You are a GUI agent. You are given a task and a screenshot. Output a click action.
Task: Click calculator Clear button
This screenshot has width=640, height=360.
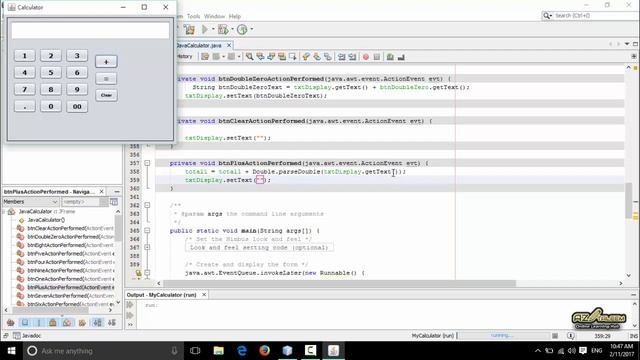(x=106, y=95)
